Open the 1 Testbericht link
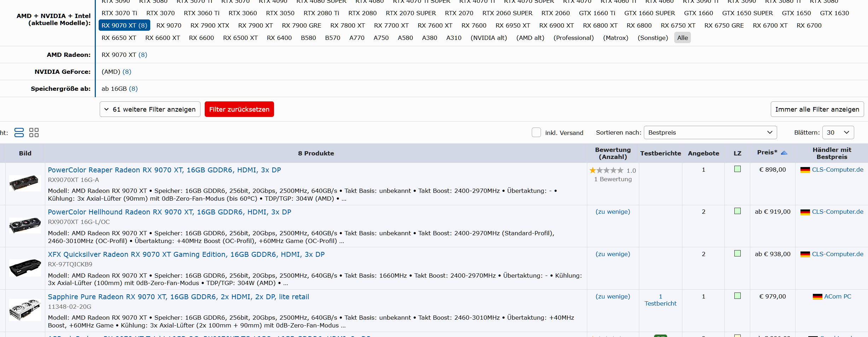868x337 pixels. click(660, 300)
